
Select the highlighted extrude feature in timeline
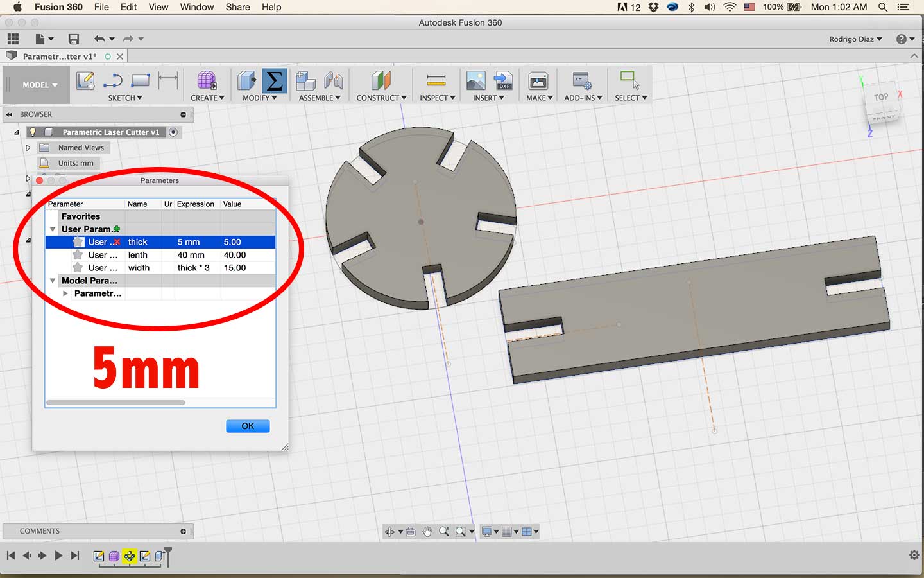pyautogui.click(x=130, y=556)
